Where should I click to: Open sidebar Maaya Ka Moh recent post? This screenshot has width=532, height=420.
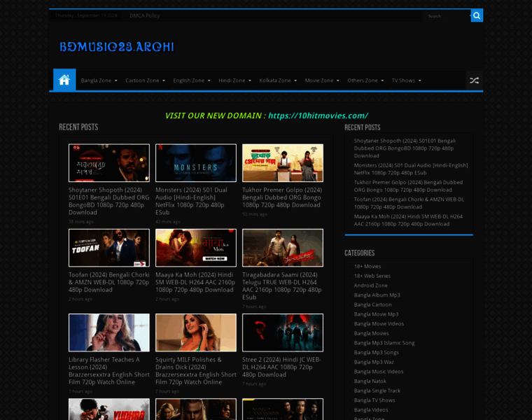point(408,220)
